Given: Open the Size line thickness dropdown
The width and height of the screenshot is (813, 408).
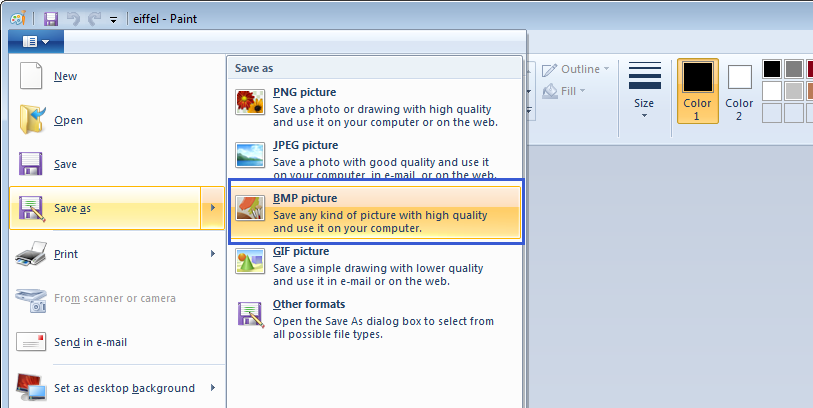Looking at the screenshot, I should click(644, 92).
